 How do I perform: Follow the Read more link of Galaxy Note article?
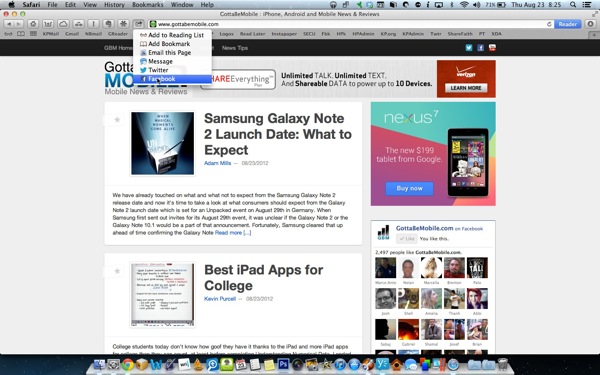point(233,233)
